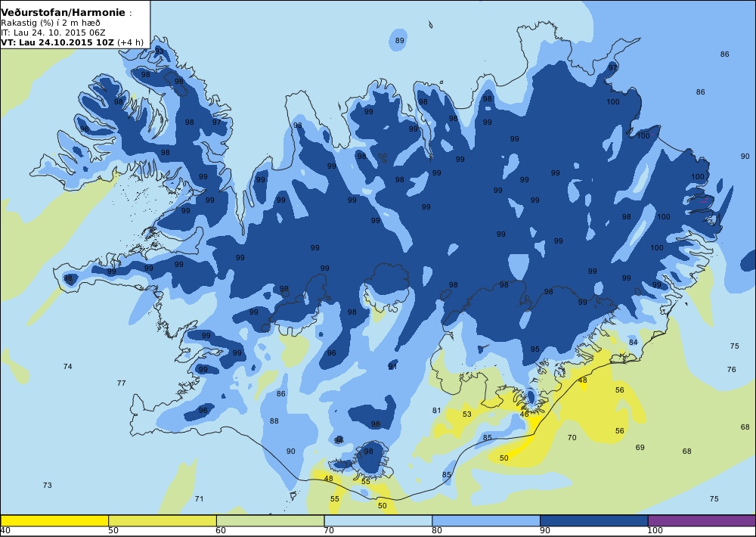Click the '40' label on the color legend
Image resolution: width=756 pixels, height=537 pixels.
click(x=6, y=531)
